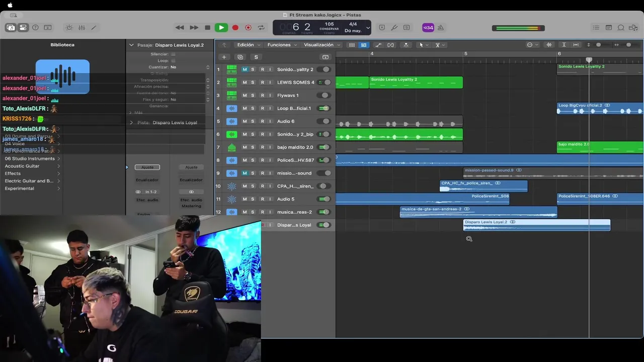Open the Edición menu
Image resolution: width=644 pixels, height=362 pixels.
tap(249, 45)
